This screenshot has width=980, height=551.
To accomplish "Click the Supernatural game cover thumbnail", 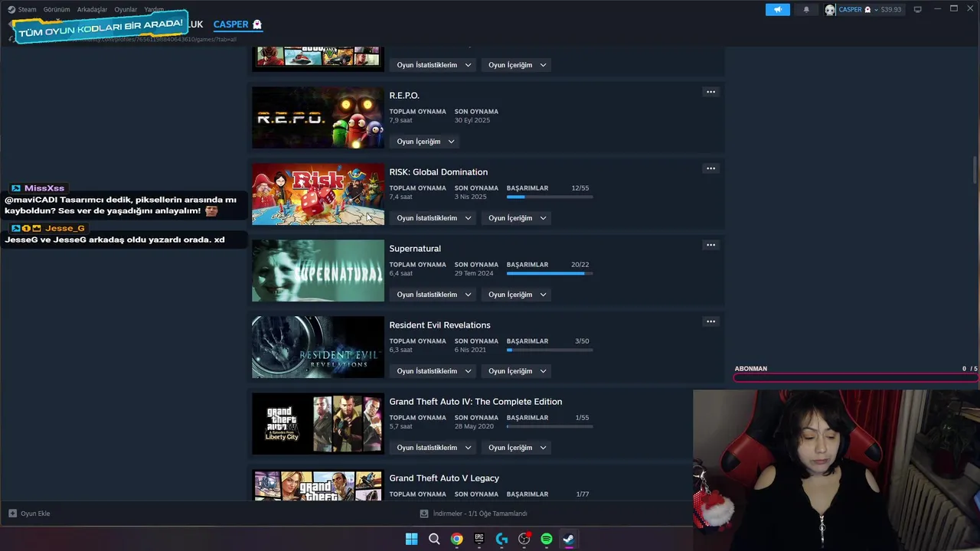I will click(x=318, y=271).
